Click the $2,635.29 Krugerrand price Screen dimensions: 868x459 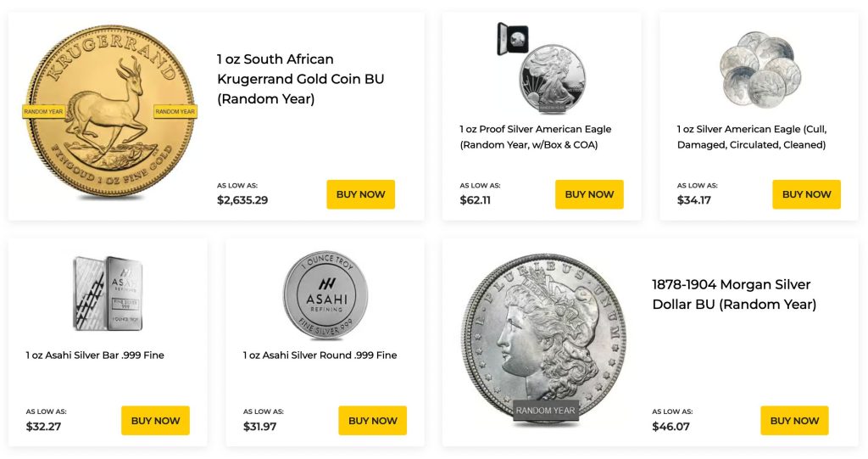[x=242, y=201]
